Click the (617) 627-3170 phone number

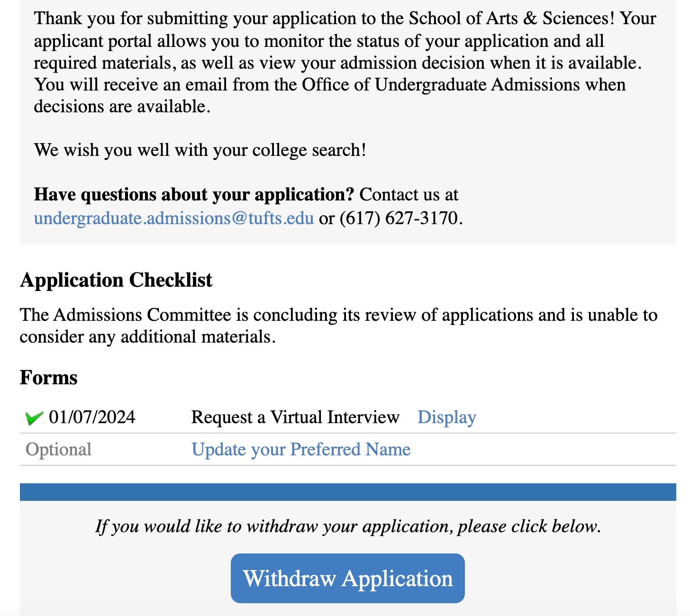(x=399, y=218)
